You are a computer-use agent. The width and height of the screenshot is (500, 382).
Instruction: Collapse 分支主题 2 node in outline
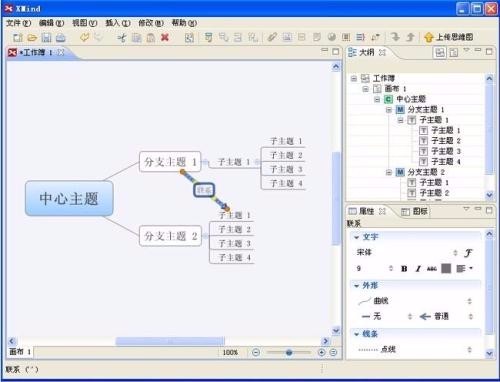pyautogui.click(x=389, y=172)
